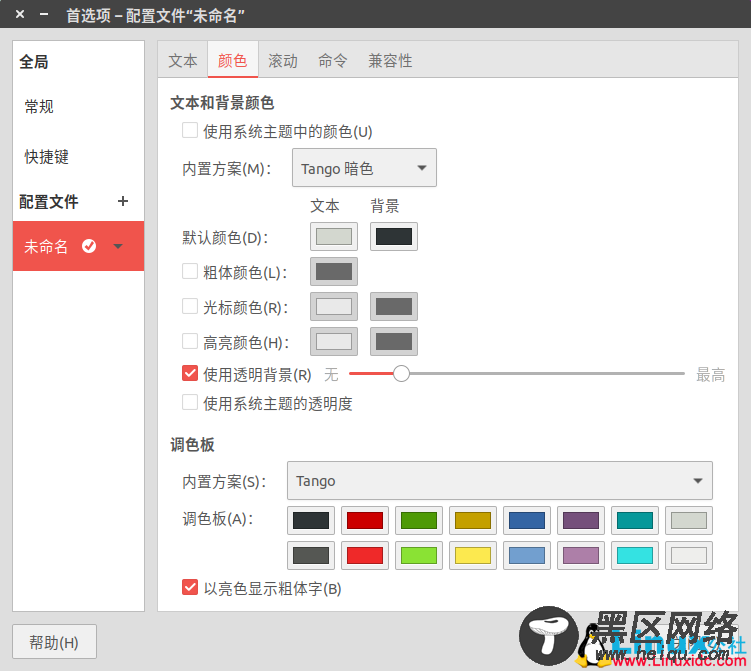
Task: Click the plus icon to add profile
Action: pos(123,201)
